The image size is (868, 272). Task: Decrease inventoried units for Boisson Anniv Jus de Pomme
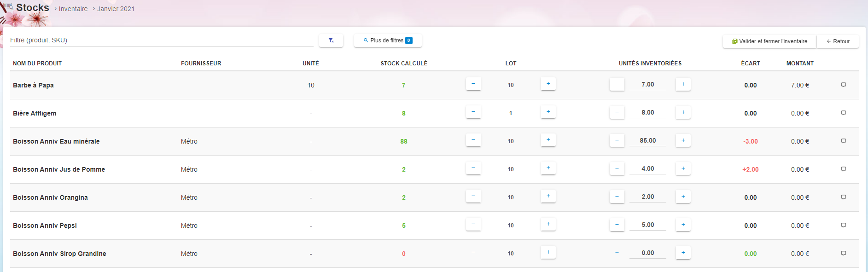[x=617, y=168]
